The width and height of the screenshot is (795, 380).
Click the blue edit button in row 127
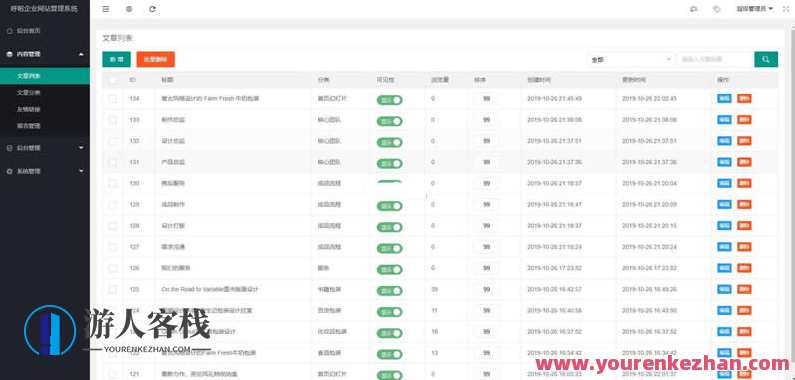pos(724,247)
